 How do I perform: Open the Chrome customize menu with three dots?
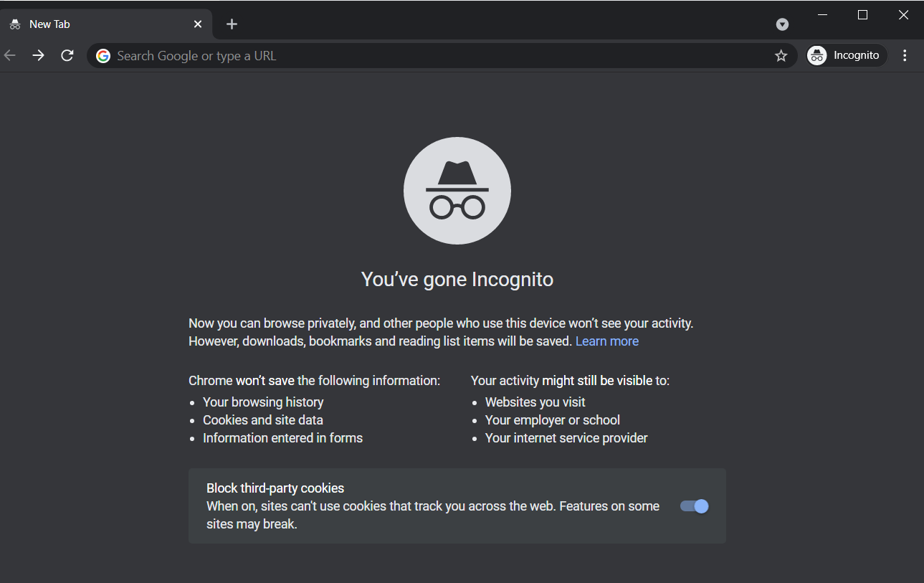point(905,55)
